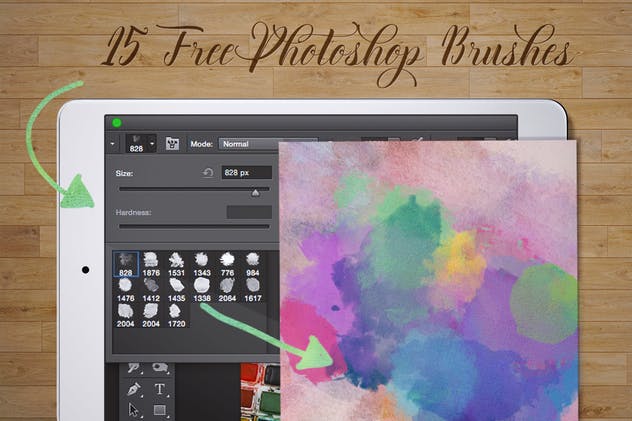Select the 1476 brush preset
The width and height of the screenshot is (632, 421).
pos(126,290)
